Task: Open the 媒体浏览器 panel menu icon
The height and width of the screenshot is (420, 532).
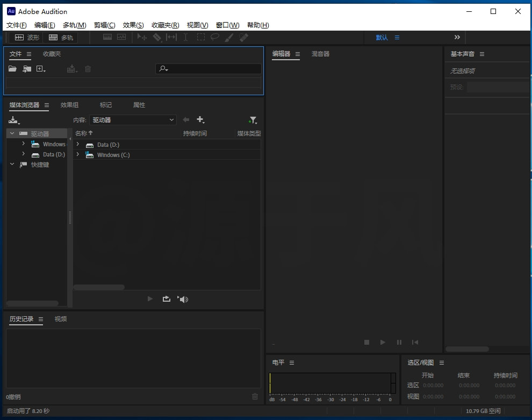Action: pos(46,105)
